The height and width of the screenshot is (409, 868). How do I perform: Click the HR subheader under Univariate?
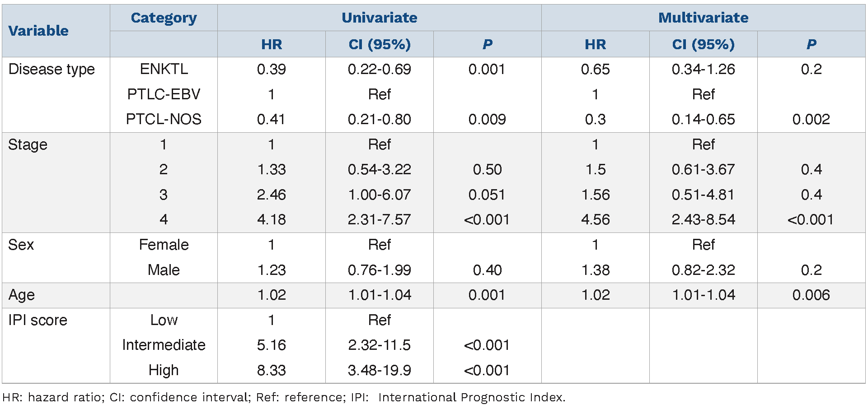click(272, 44)
